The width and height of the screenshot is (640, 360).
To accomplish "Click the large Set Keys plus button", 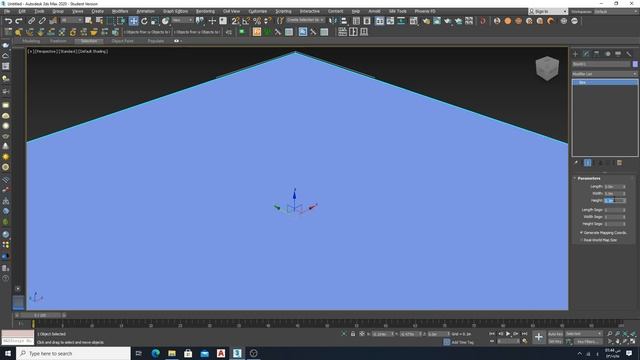I will pos(539,337).
